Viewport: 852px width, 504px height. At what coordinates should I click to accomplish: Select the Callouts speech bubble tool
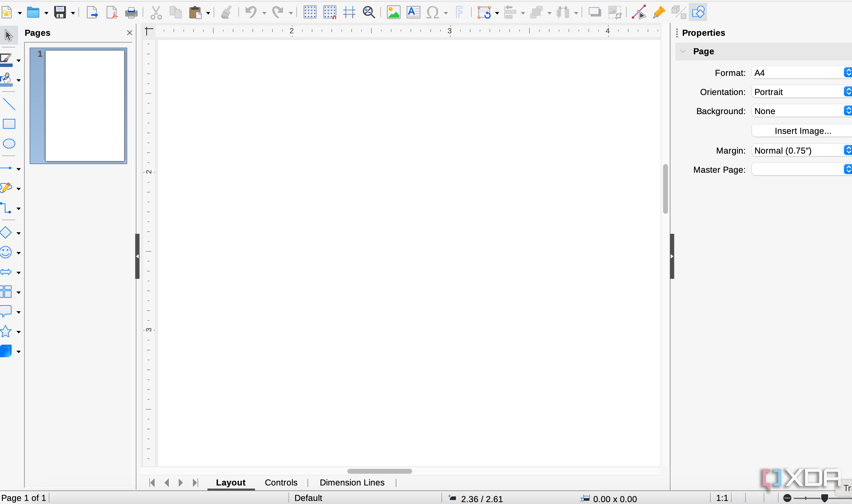6,312
